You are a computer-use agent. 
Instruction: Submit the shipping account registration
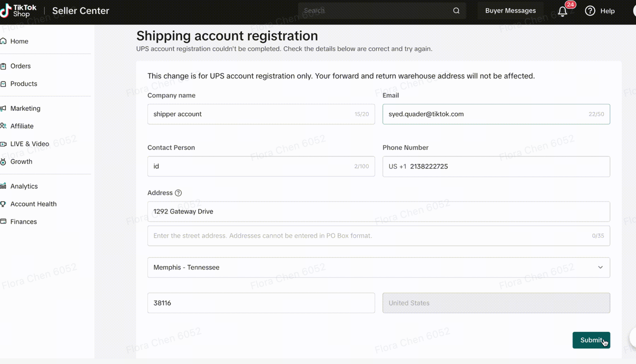(591, 340)
